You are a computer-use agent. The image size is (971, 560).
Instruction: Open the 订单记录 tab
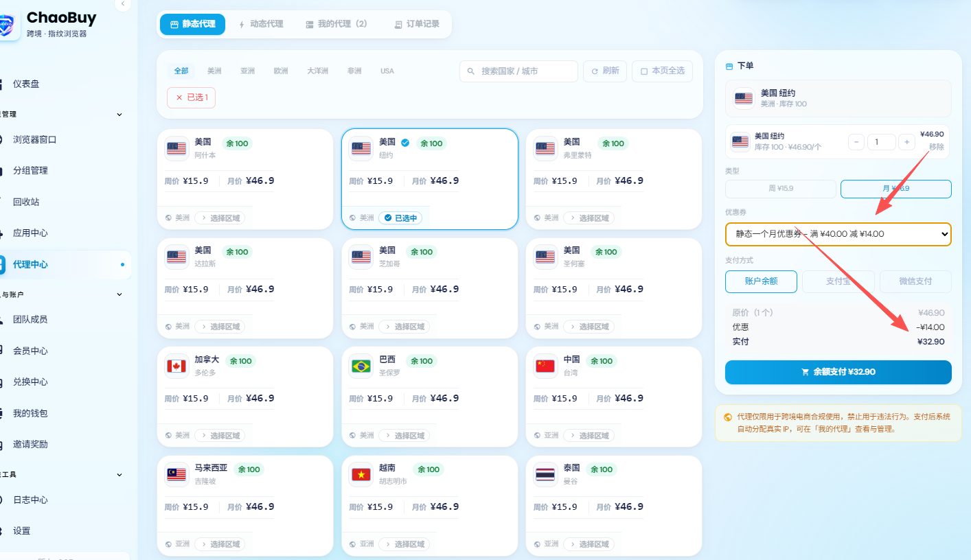pos(417,24)
